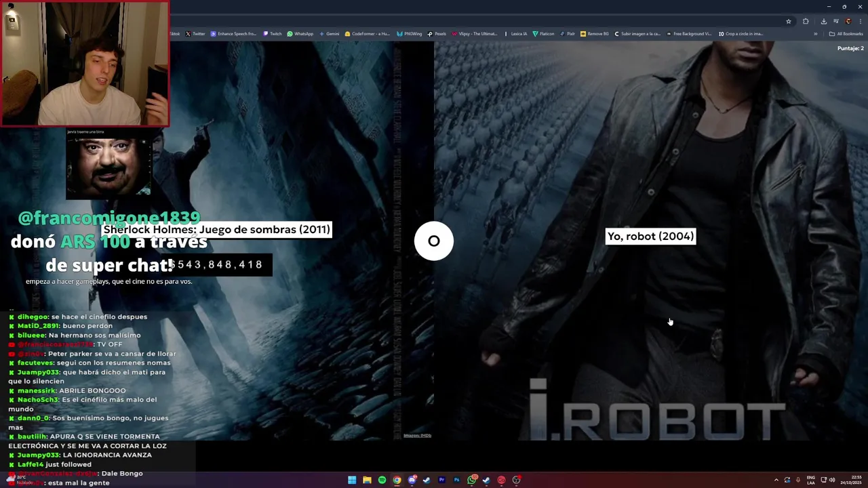Open the Lexica IA bookmark
868x488 pixels.
coord(516,33)
